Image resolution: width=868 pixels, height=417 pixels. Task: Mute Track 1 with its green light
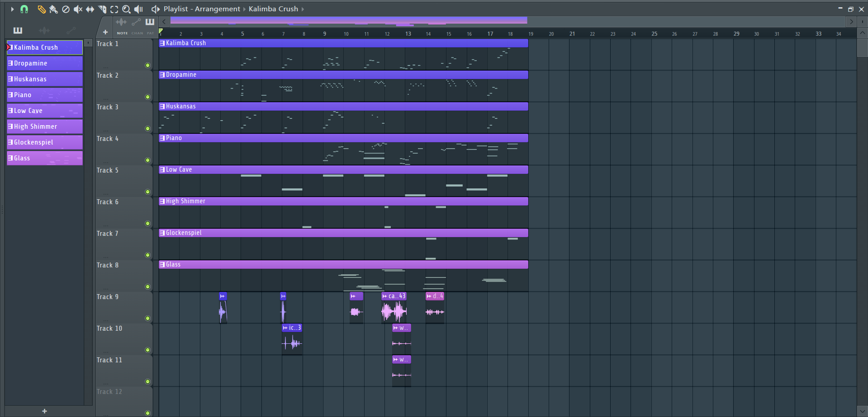coord(147,65)
